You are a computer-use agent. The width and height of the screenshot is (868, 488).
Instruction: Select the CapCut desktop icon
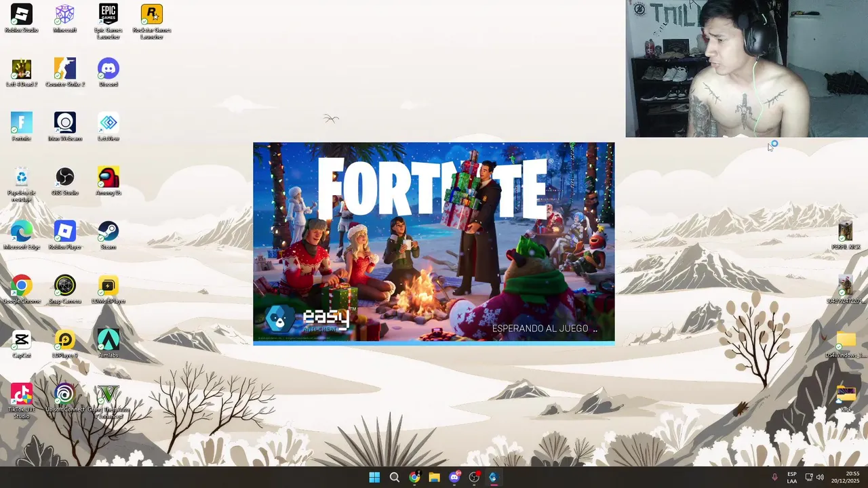22,344
